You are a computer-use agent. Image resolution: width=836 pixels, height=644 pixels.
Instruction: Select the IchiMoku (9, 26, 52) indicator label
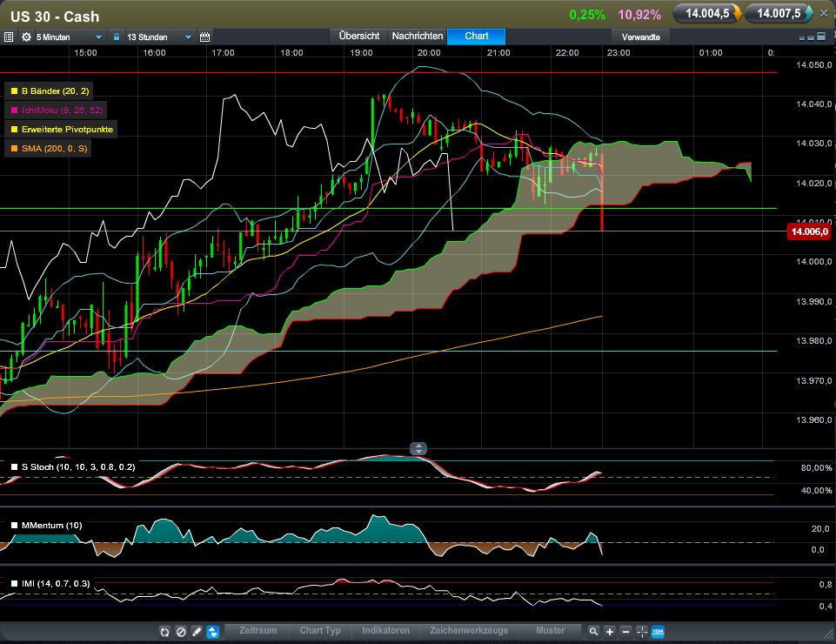pyautogui.click(x=62, y=110)
